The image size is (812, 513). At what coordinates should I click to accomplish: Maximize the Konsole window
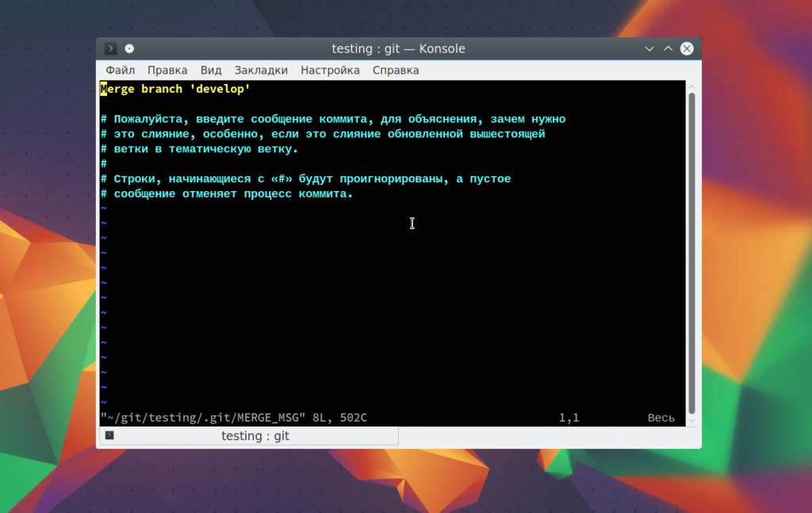668,48
